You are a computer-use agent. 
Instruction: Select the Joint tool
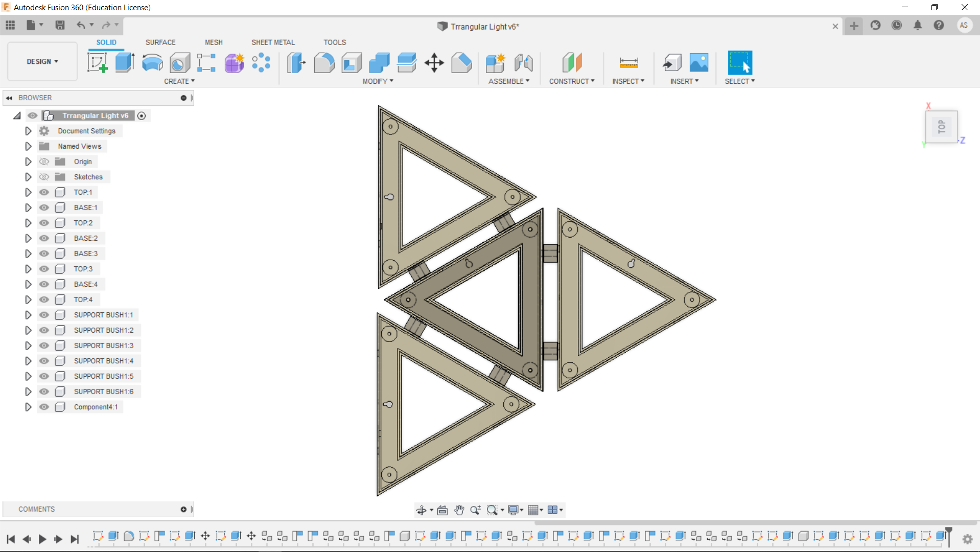[x=523, y=63]
